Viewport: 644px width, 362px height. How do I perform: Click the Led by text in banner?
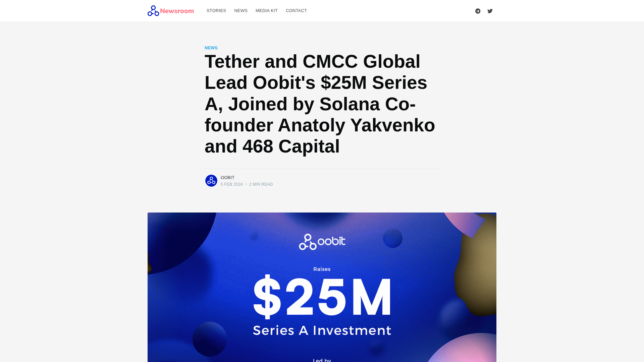(322, 360)
